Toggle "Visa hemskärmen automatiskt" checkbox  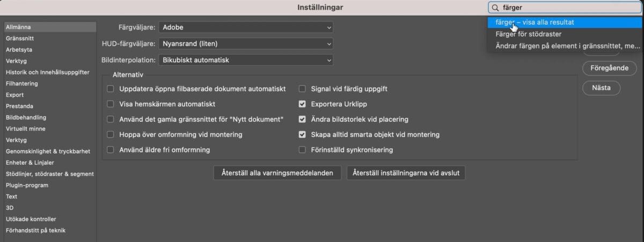[x=111, y=104]
